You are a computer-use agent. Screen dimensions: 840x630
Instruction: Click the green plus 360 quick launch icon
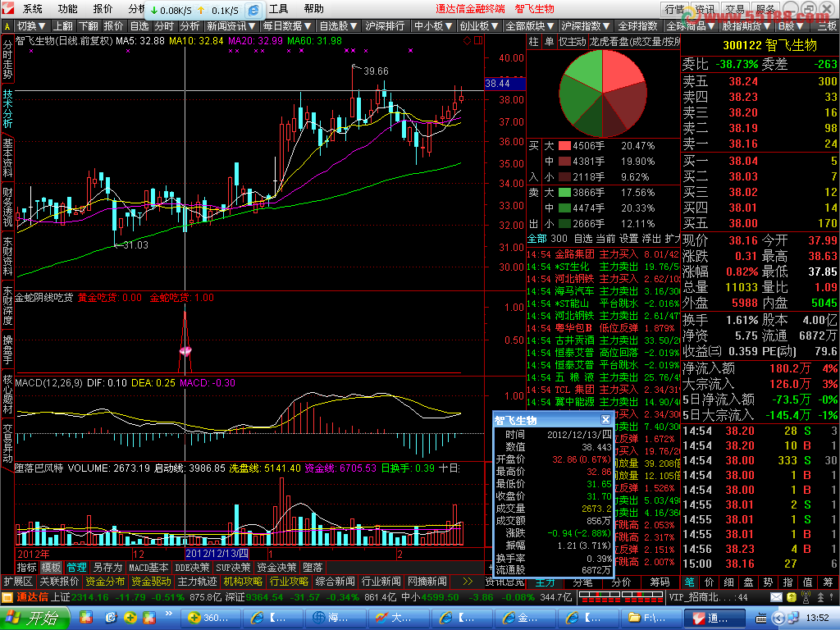click(130, 619)
